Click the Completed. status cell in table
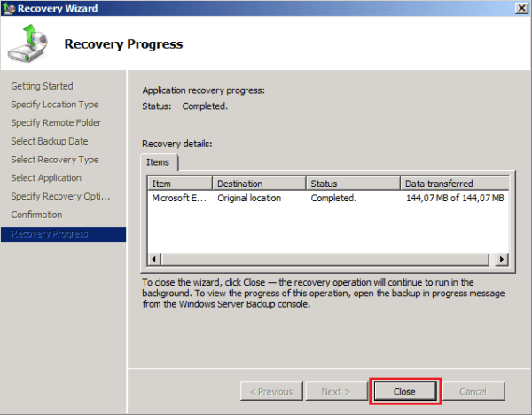The image size is (532, 415). pos(333,198)
